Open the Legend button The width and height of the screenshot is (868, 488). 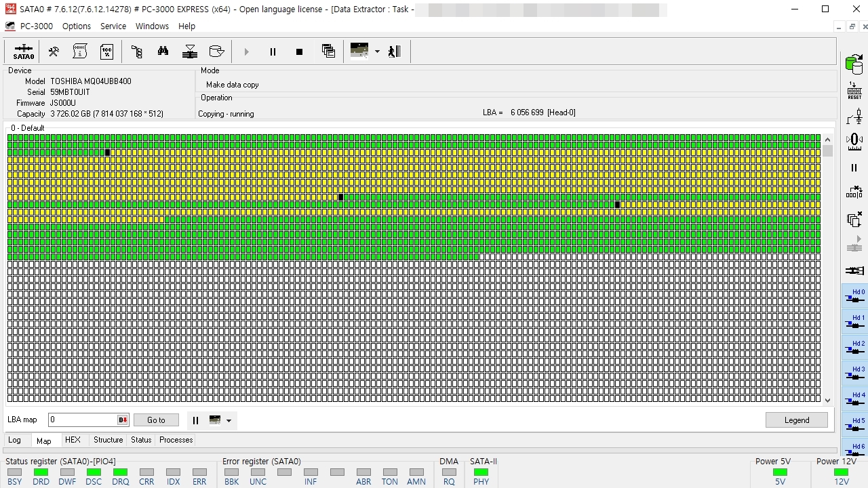coord(797,420)
